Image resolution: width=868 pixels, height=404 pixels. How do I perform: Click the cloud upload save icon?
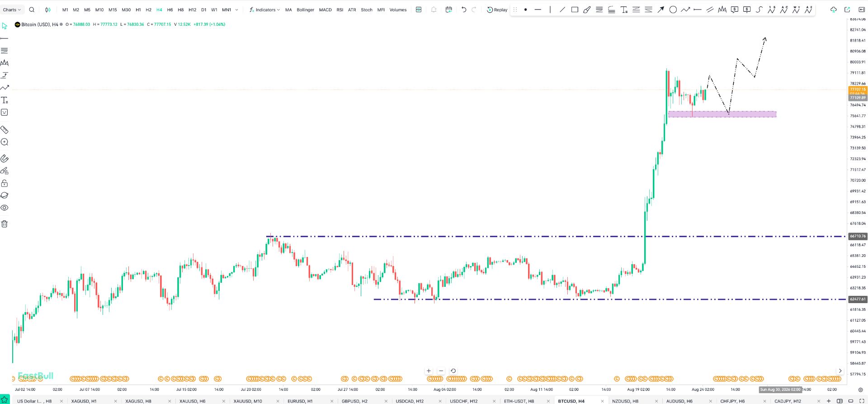(834, 10)
